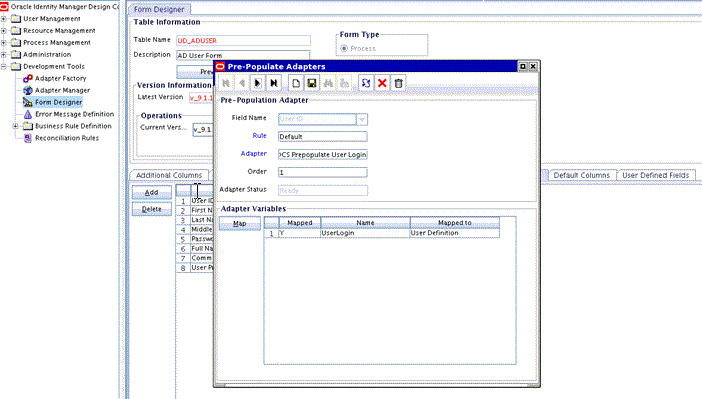Open the Current Version combo box
This screenshot has height=399, width=702.
[203, 129]
